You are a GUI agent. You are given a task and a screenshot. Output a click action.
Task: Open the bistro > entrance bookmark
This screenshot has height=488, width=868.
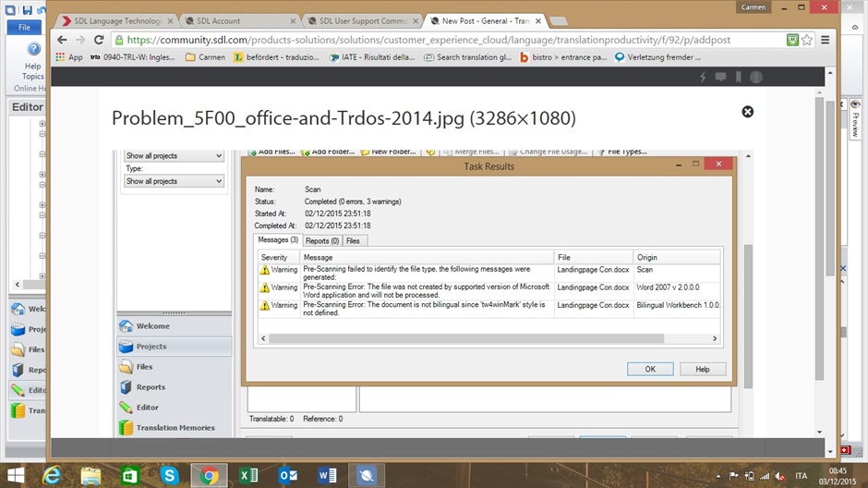(563, 57)
